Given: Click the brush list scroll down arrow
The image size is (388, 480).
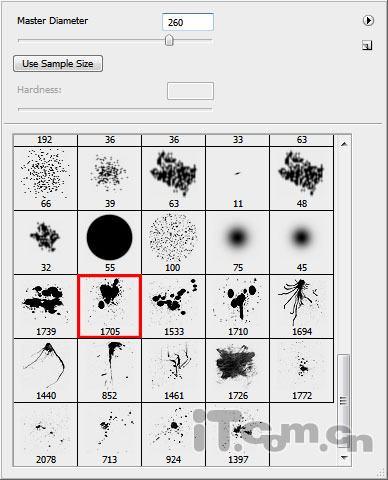Looking at the screenshot, I should point(344,458).
